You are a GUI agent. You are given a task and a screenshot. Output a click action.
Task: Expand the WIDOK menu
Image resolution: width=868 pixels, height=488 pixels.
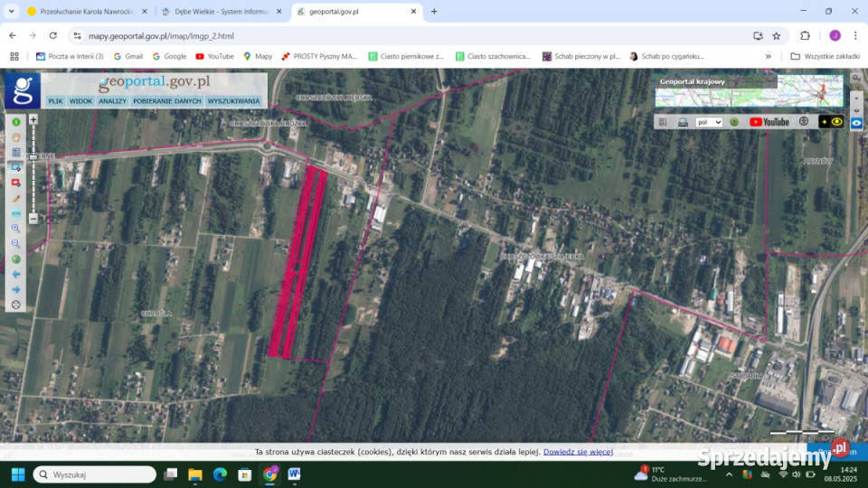point(80,101)
